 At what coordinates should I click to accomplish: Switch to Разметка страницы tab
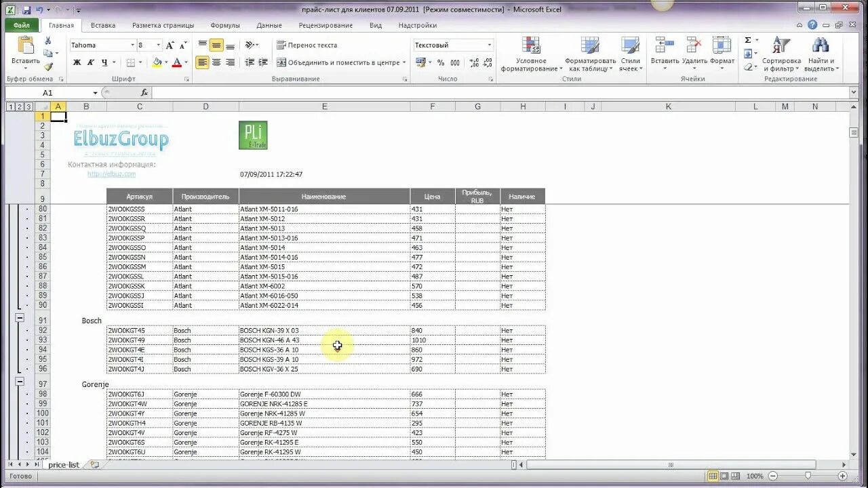coord(163,25)
